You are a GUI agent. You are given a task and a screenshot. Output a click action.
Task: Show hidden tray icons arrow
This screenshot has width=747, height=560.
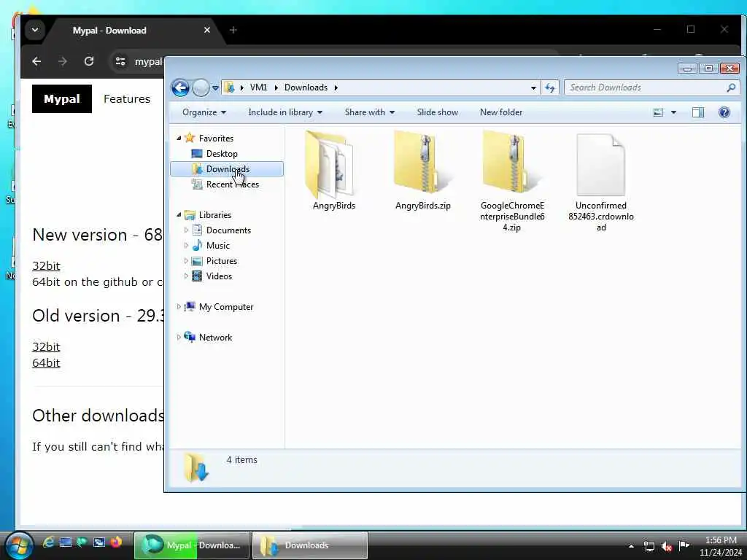click(x=631, y=546)
